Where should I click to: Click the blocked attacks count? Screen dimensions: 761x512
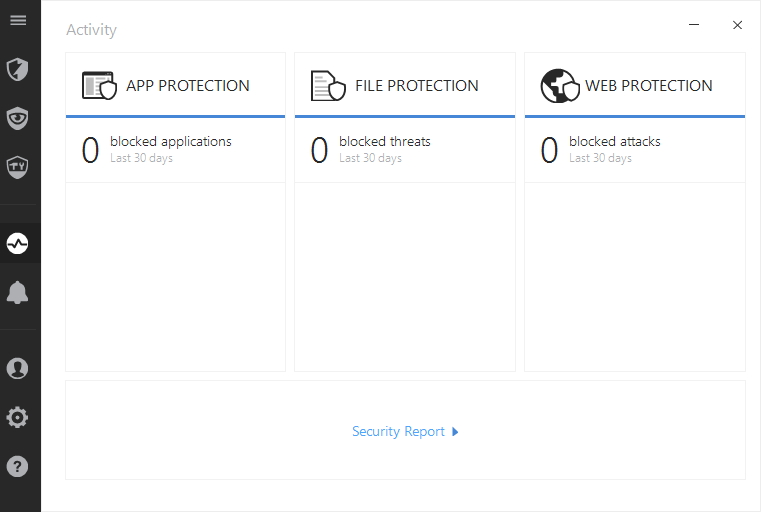[x=549, y=150]
